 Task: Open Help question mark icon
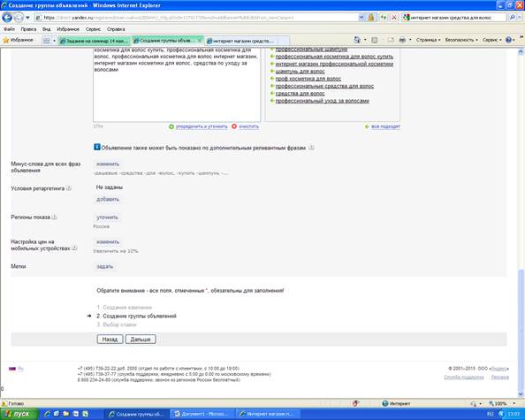[x=508, y=40]
